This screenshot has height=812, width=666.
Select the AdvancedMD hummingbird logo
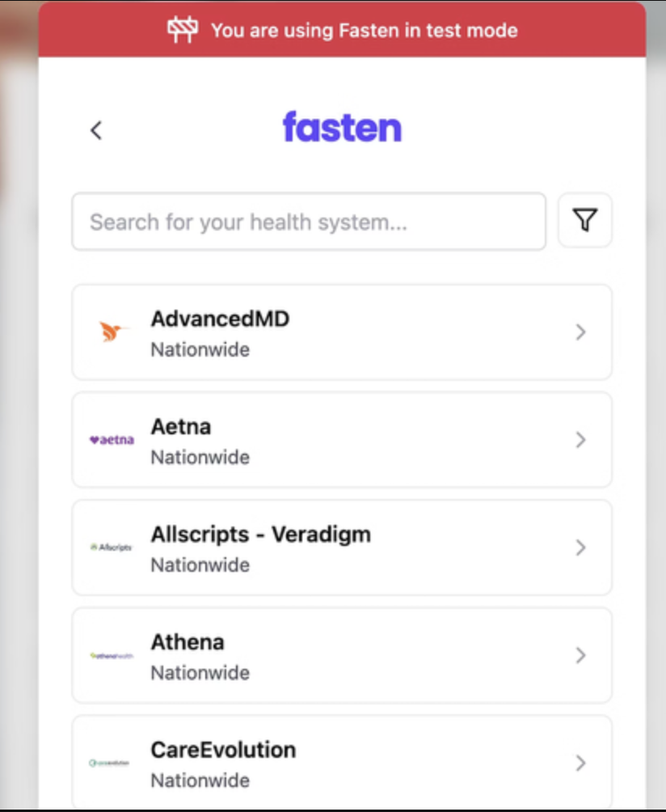[112, 331]
